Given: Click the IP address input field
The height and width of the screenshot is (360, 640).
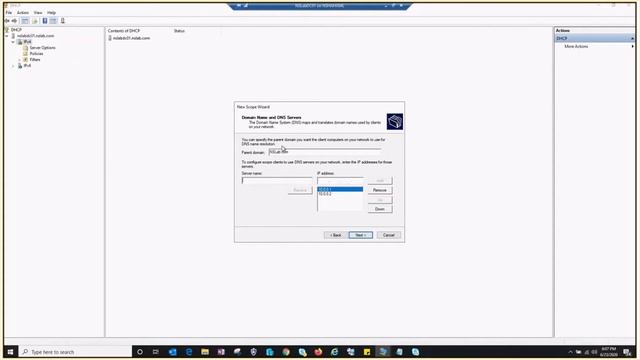Looking at the screenshot, I should [x=340, y=180].
